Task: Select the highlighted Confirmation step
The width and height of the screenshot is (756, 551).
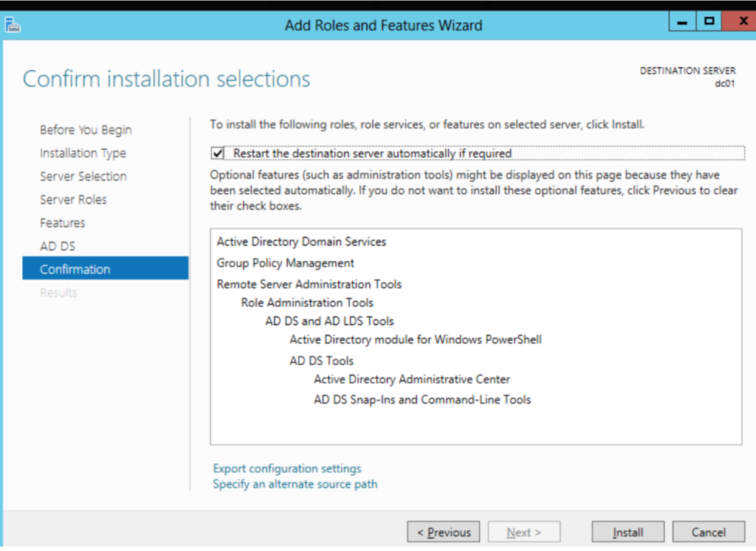Action: pos(75,269)
